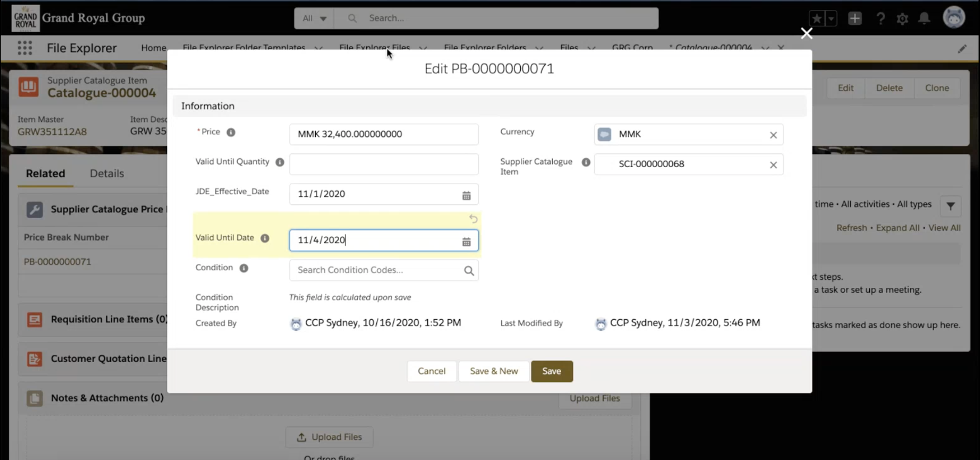Clear the MMK currency selection
Image resolution: width=980 pixels, height=460 pixels.
[x=773, y=135]
